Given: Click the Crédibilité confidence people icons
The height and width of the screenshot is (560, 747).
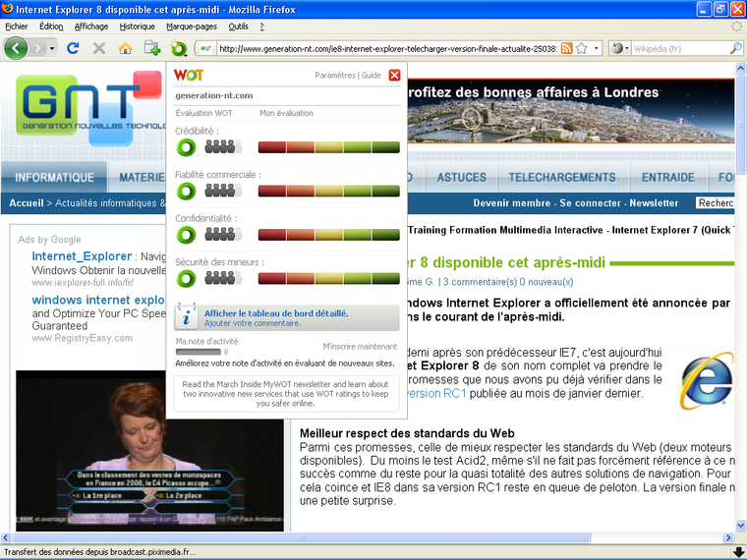Looking at the screenshot, I should [x=223, y=146].
